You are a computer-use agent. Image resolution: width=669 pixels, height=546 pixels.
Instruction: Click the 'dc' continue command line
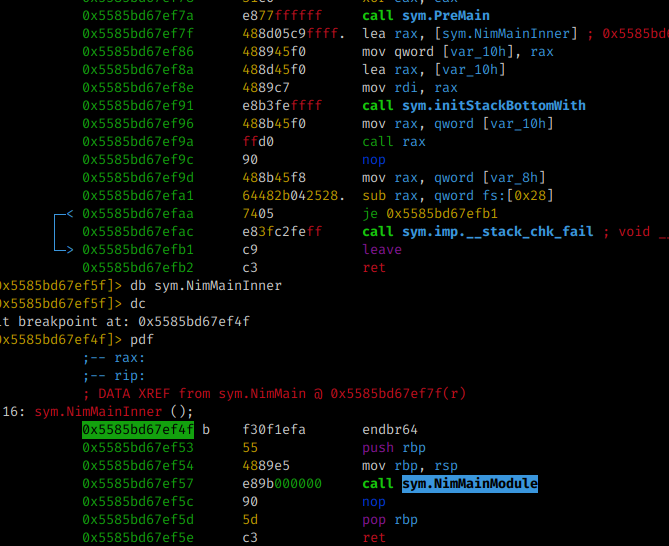140,304
